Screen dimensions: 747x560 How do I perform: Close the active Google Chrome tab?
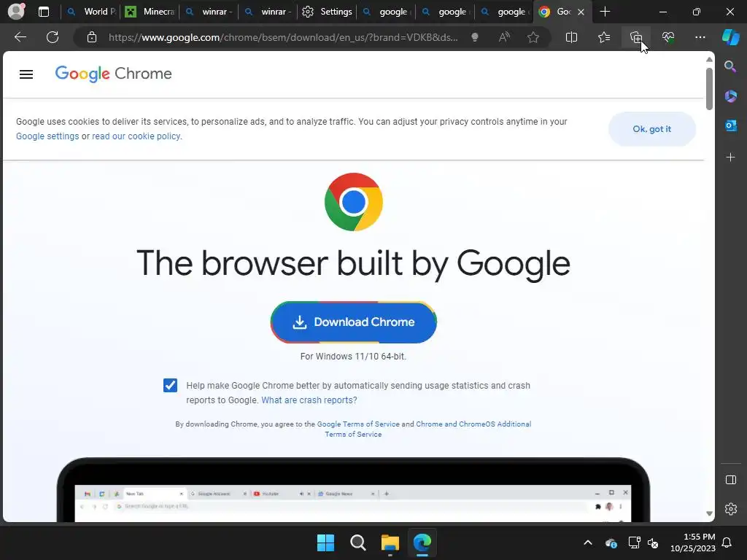581,12
